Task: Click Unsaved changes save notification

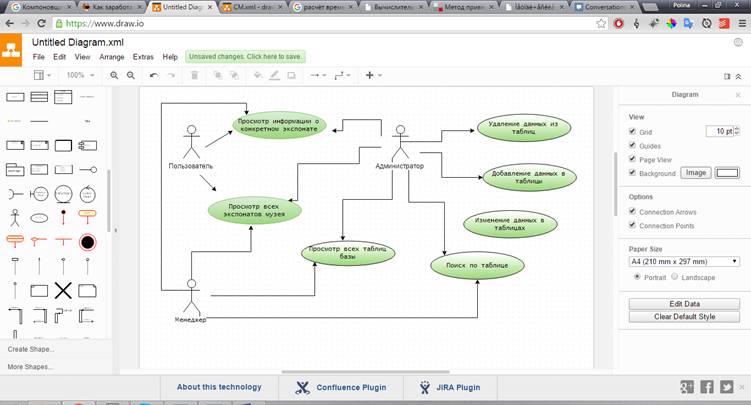Action: [x=245, y=57]
